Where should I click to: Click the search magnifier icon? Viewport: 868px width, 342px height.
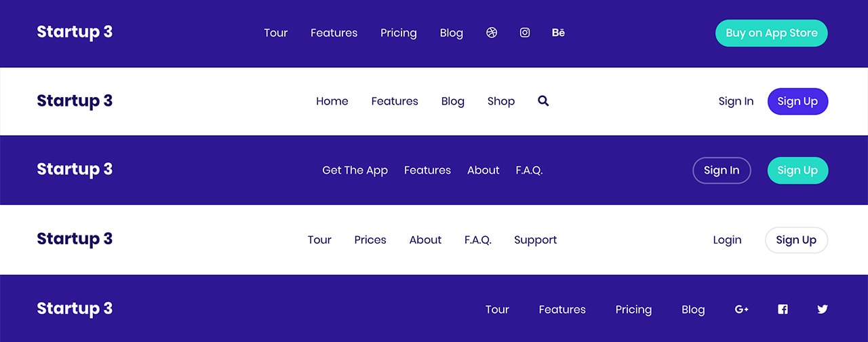543,101
